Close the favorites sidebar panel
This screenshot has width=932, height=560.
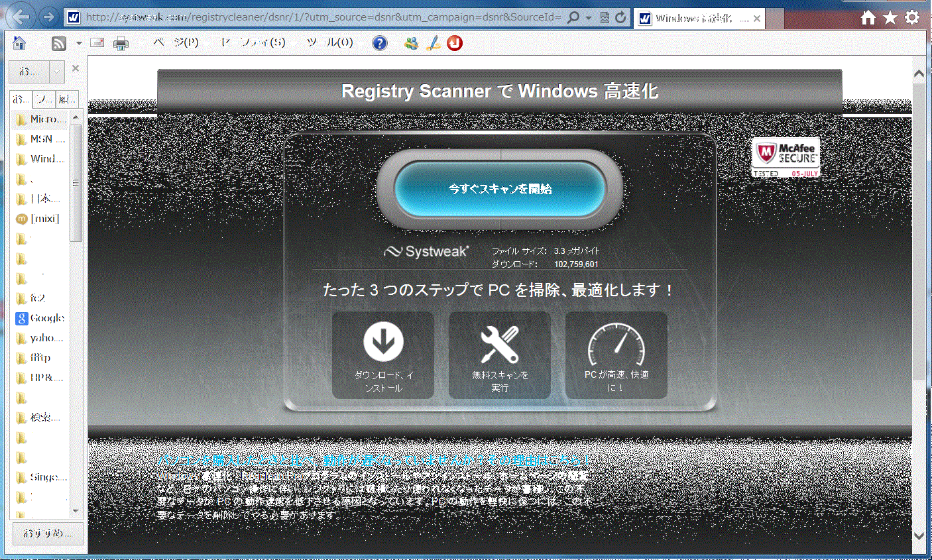coord(76,68)
